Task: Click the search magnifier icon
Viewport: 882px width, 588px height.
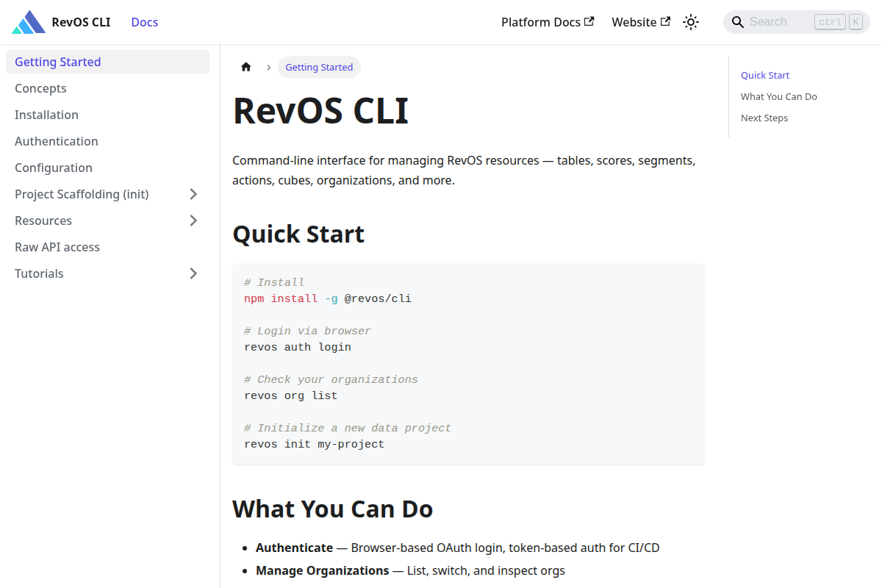Action: [x=738, y=22]
